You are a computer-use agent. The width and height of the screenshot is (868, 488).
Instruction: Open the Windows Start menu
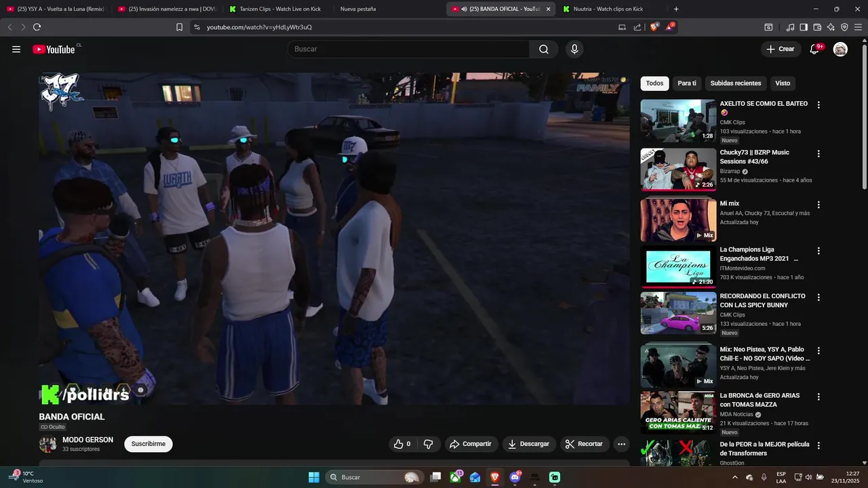pyautogui.click(x=314, y=477)
